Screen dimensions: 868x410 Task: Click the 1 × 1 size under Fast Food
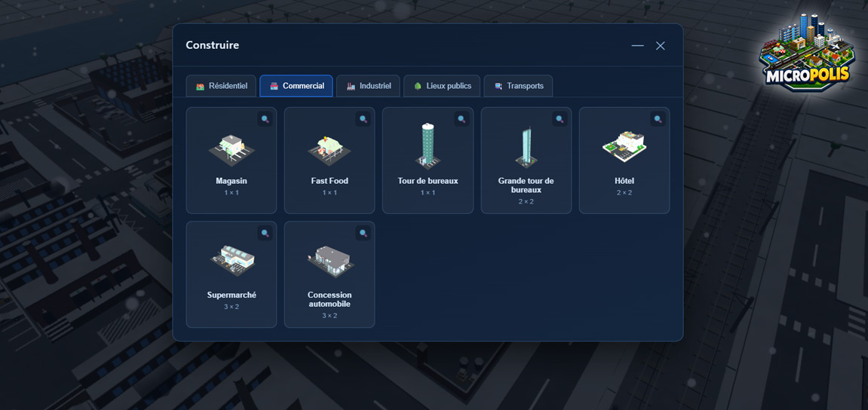(330, 192)
